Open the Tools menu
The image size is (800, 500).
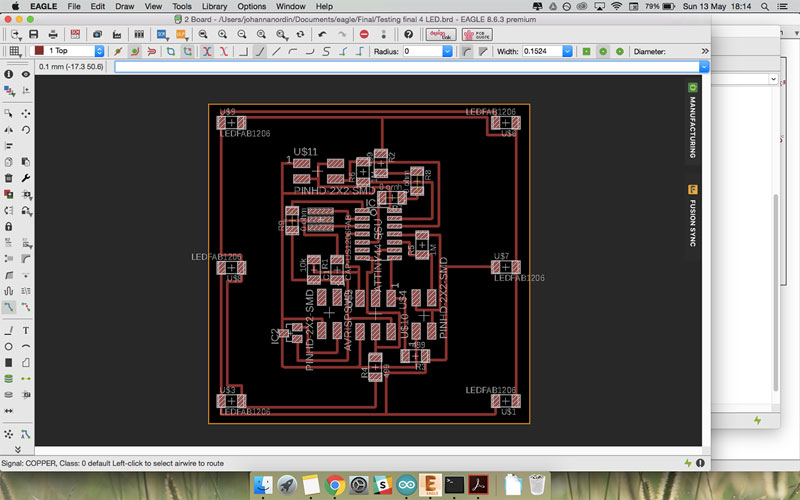182,6
